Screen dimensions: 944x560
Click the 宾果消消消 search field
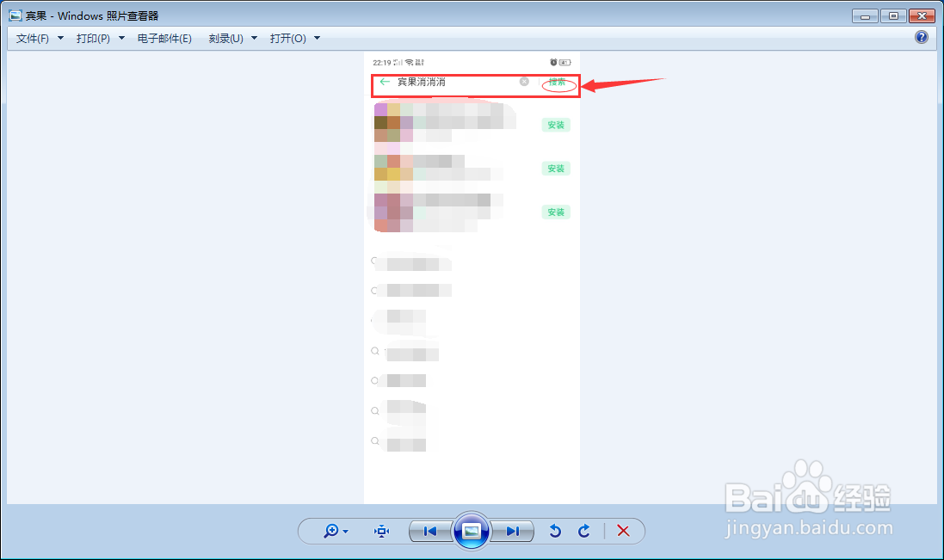tap(455, 82)
